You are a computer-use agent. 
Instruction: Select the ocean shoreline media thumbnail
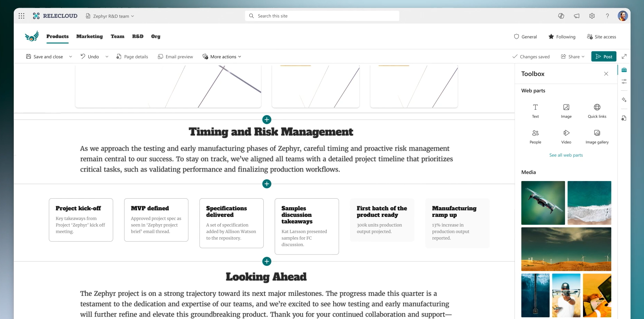589,203
